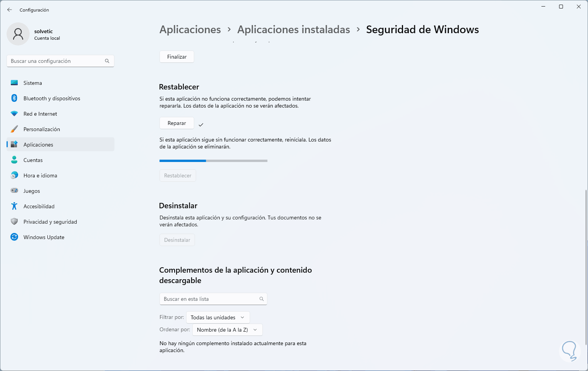Screen dimensions: 588x371
Task: Click the Red e Internet Wi-Fi icon
Action: 14,114
